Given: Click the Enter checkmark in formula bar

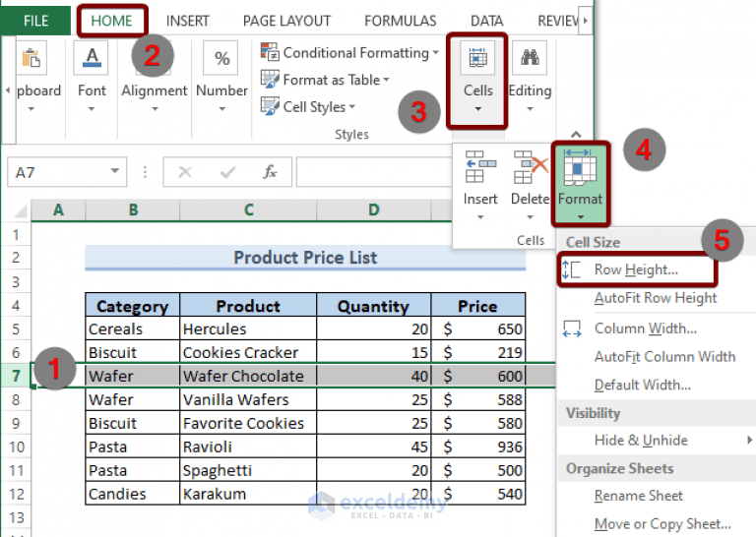Looking at the screenshot, I should point(227,172).
